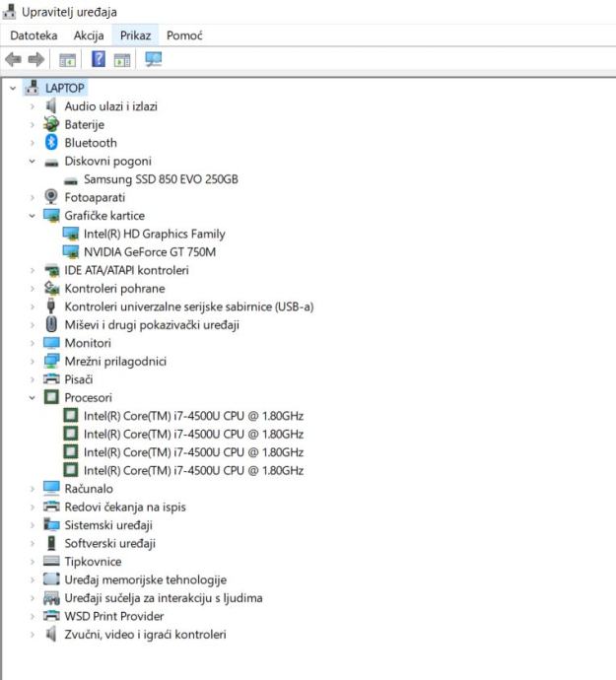
Task: Open the Datoteka menu
Action: pos(34,35)
